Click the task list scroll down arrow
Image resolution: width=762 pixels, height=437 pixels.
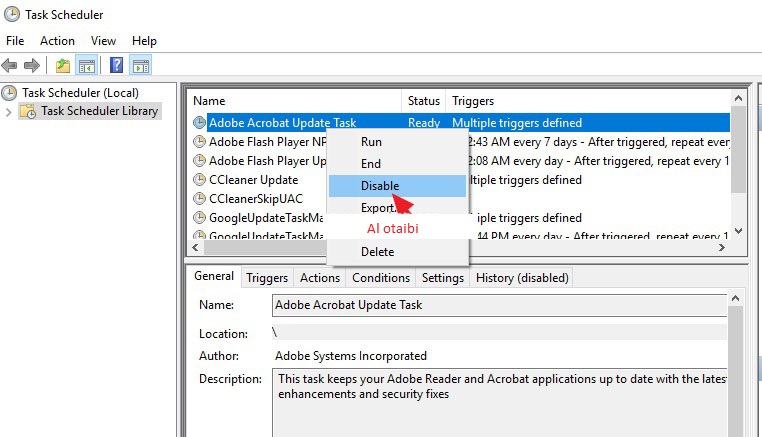click(739, 231)
